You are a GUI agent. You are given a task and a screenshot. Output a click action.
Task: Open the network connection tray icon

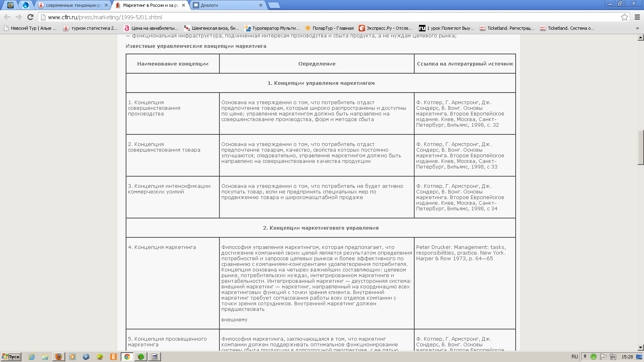pyautogui.click(x=613, y=357)
